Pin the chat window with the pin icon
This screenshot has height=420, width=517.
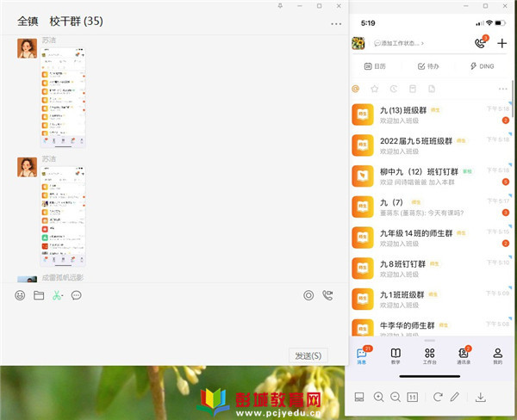tap(280, 6)
